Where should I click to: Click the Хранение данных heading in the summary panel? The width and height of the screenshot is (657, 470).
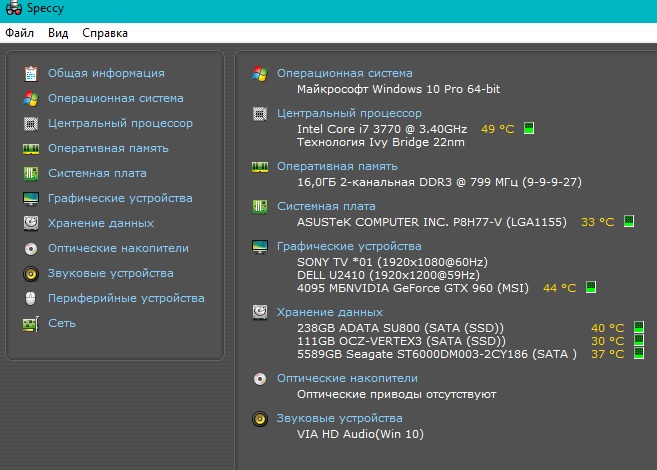(330, 312)
